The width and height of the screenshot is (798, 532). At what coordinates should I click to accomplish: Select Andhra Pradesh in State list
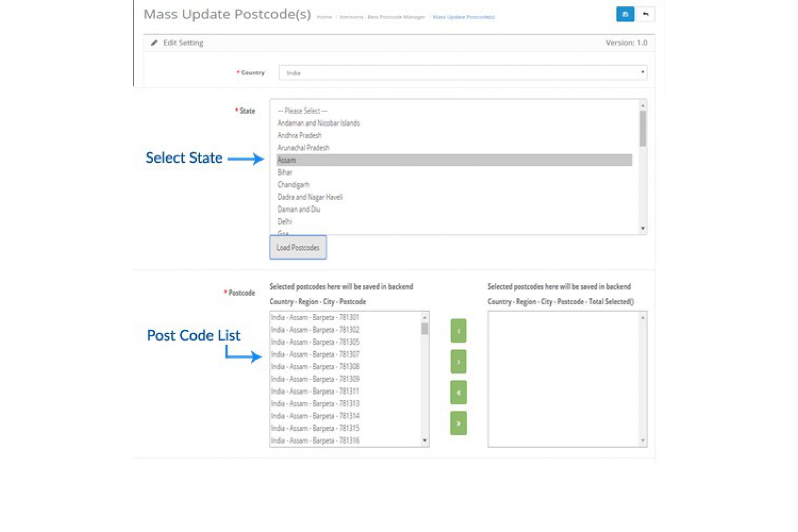454,136
